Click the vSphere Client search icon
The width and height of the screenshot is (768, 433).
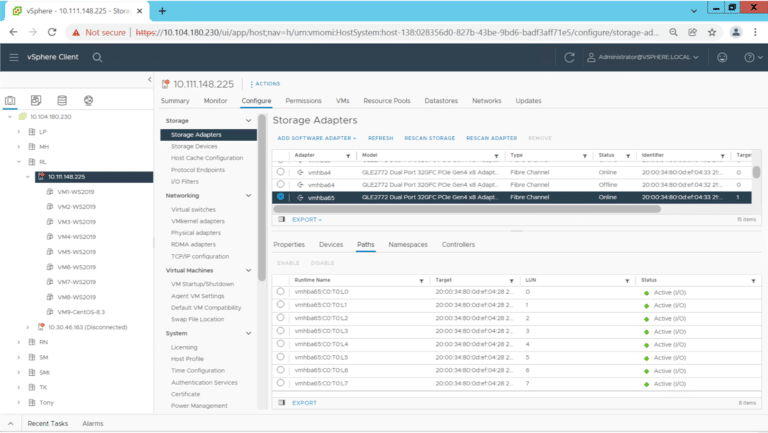pos(97,57)
